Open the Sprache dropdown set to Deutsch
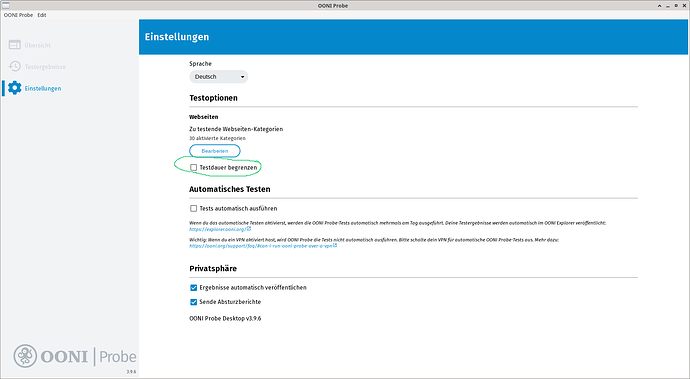The image size is (690, 379). [x=219, y=77]
